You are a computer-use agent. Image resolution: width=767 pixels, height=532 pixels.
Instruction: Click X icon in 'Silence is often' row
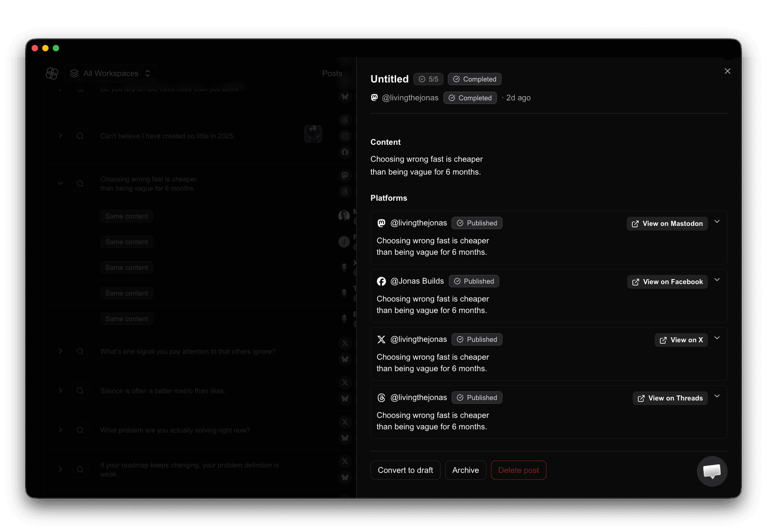pyautogui.click(x=345, y=383)
